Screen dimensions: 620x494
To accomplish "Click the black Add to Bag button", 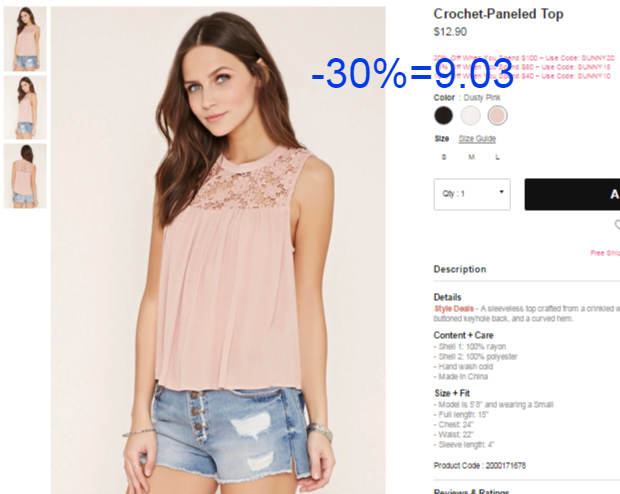I will pyautogui.click(x=572, y=194).
